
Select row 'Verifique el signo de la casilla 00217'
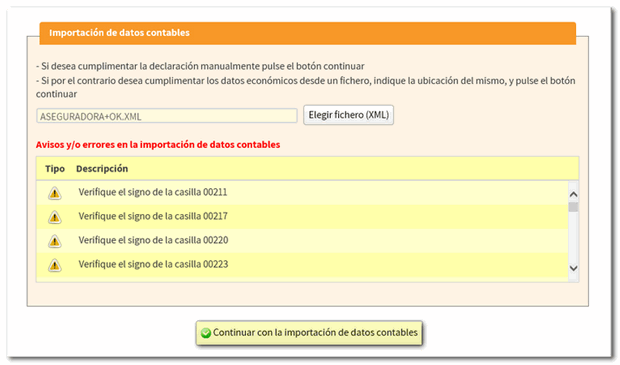click(x=302, y=217)
